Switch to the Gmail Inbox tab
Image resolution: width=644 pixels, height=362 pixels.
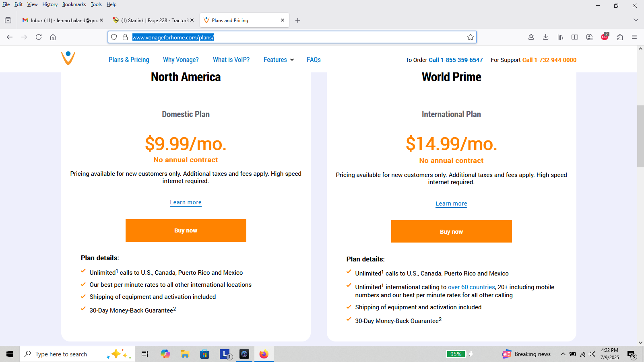point(60,20)
